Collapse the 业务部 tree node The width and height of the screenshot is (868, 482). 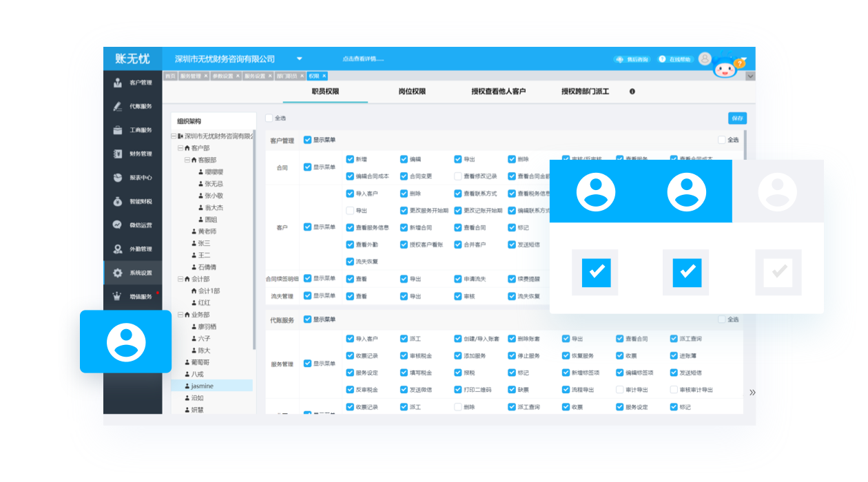coord(180,315)
